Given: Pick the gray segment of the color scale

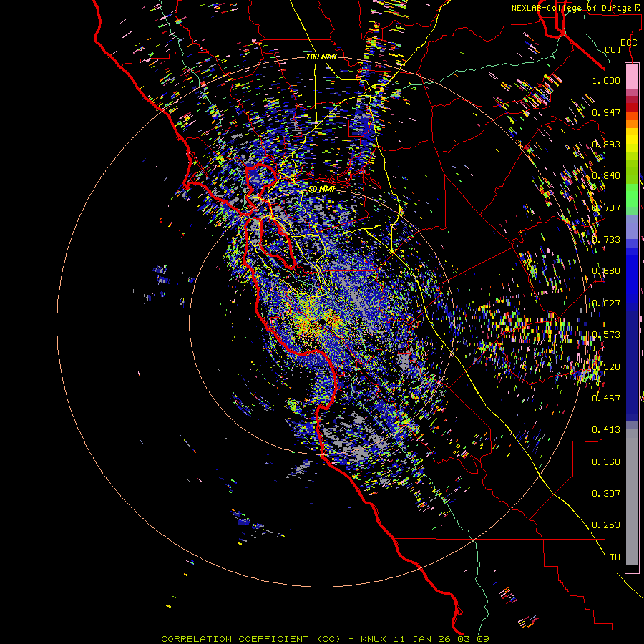Looking at the screenshot, I should click(x=632, y=497).
